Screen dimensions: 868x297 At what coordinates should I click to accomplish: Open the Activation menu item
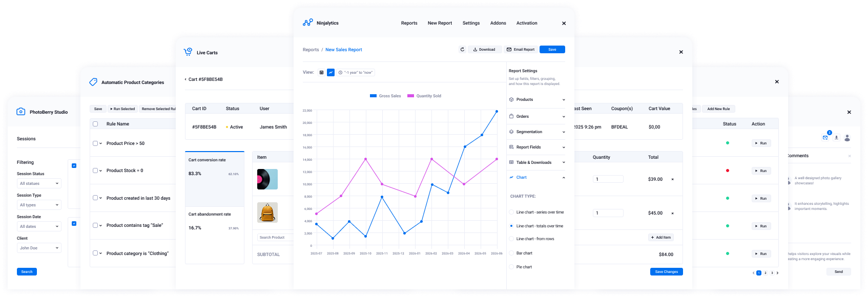[x=527, y=23]
